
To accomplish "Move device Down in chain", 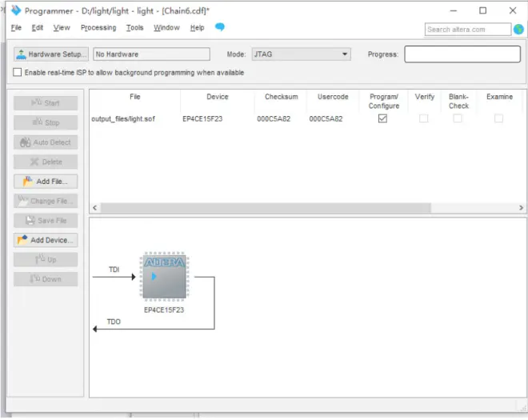I will coord(46,279).
